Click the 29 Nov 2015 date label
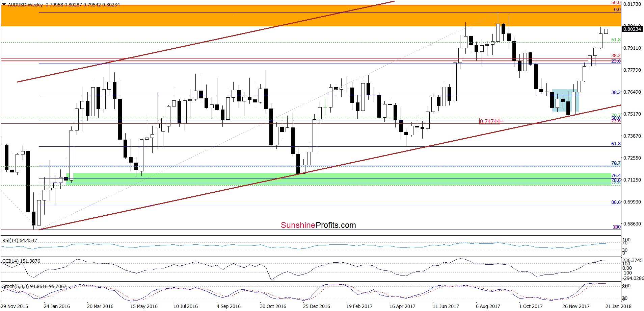The height and width of the screenshot is (311, 644). point(15,306)
